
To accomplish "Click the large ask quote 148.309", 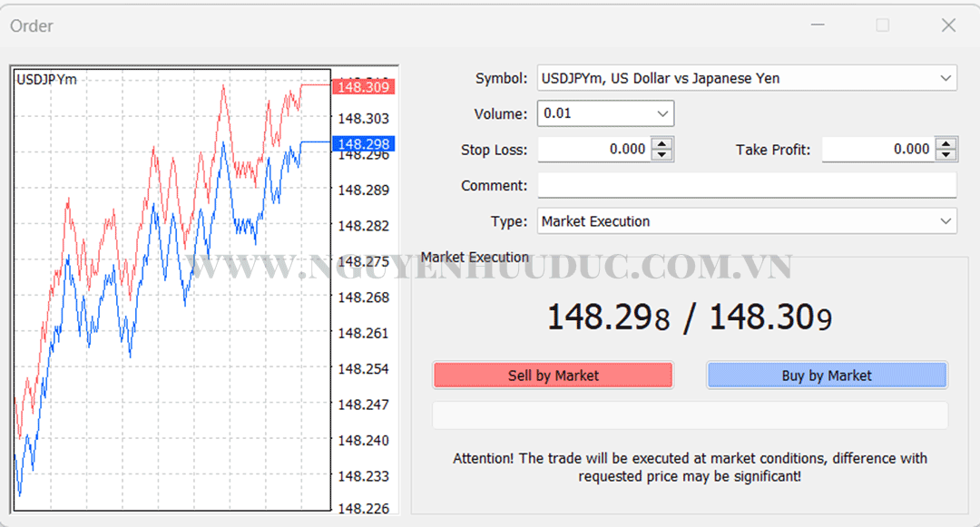I will coord(770,317).
